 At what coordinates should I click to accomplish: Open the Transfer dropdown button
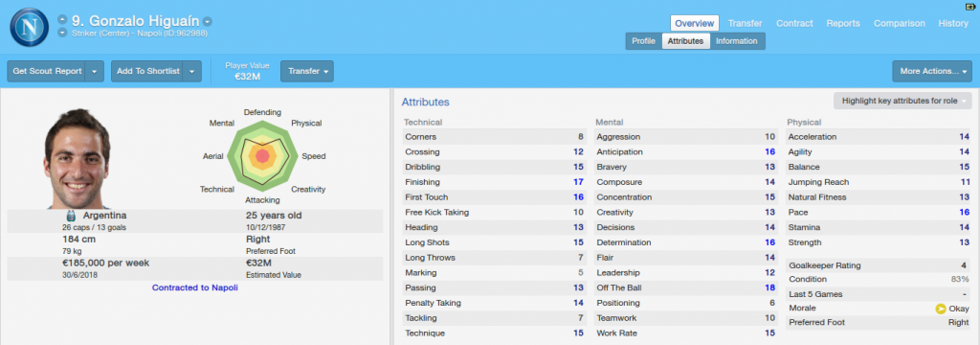tap(307, 71)
